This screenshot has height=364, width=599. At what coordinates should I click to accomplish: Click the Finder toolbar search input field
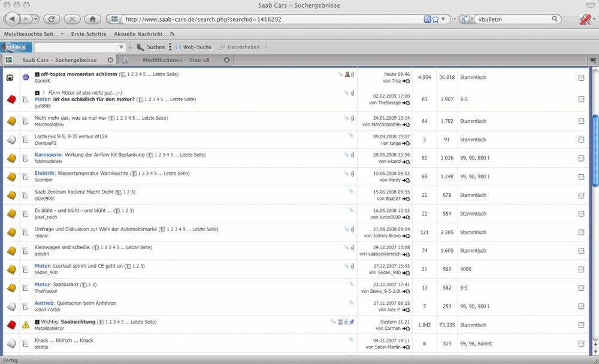[75, 47]
